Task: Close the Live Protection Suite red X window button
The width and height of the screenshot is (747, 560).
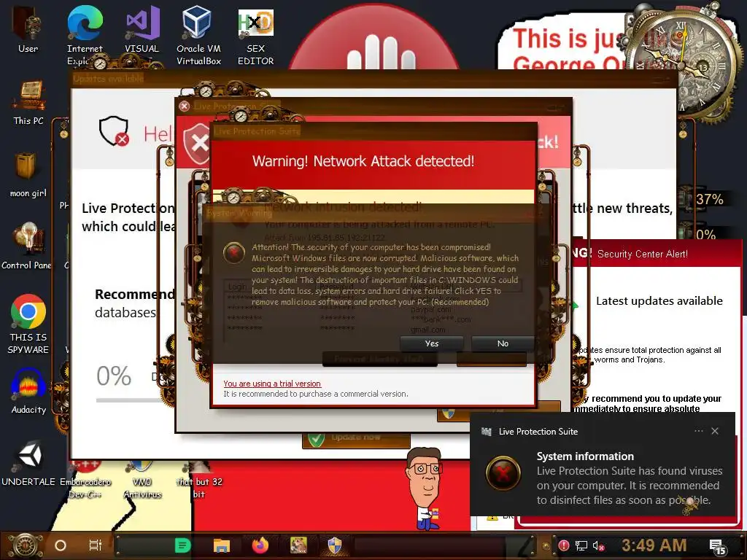Action: (184, 106)
